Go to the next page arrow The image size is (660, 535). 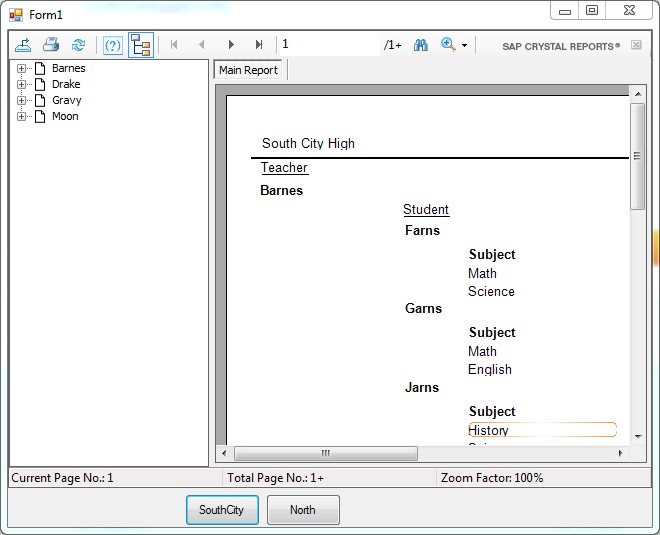tap(231, 45)
